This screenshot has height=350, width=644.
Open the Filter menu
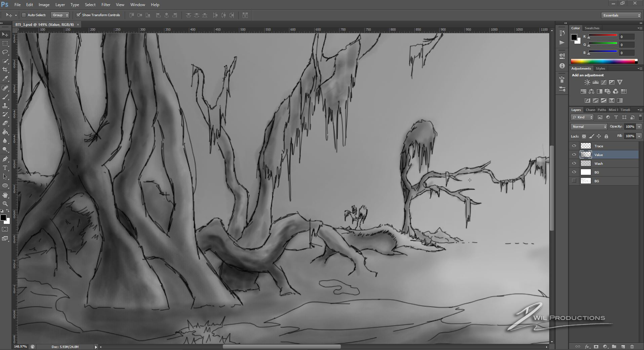[106, 5]
